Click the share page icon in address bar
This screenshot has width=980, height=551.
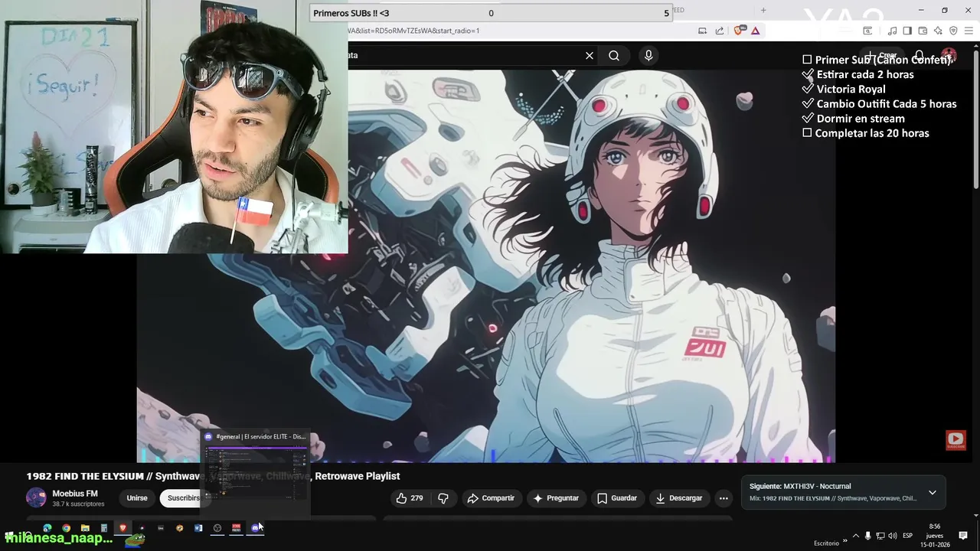720,31
